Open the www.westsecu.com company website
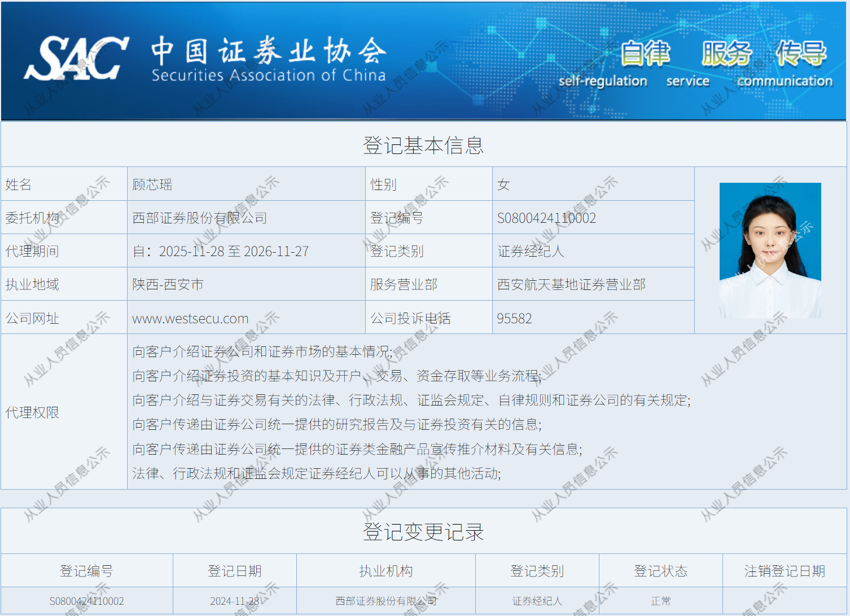Screen dimensions: 850x616 pyautogui.click(x=190, y=318)
